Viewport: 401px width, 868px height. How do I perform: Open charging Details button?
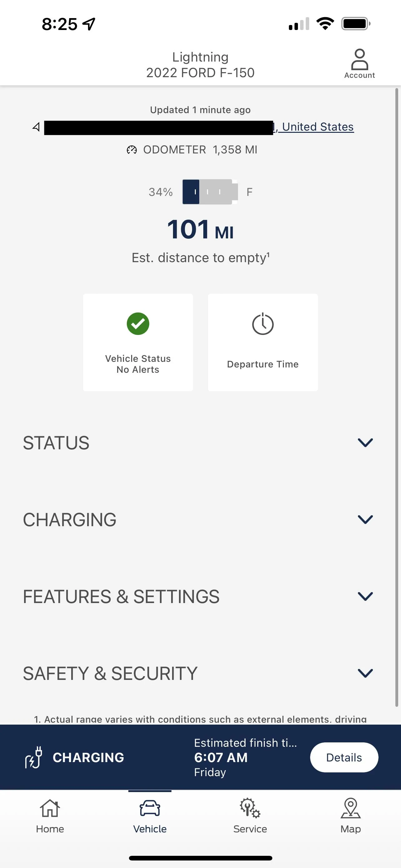coord(344,757)
